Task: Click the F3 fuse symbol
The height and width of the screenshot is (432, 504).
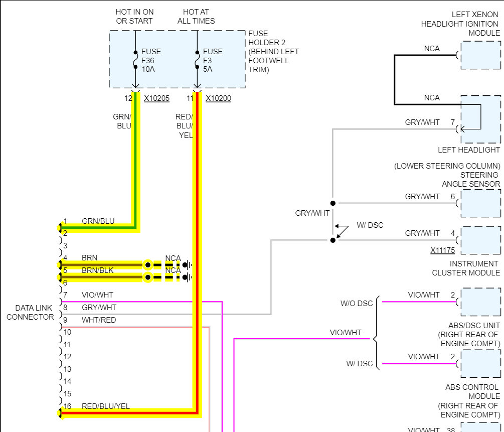Action: pyautogui.click(x=198, y=60)
